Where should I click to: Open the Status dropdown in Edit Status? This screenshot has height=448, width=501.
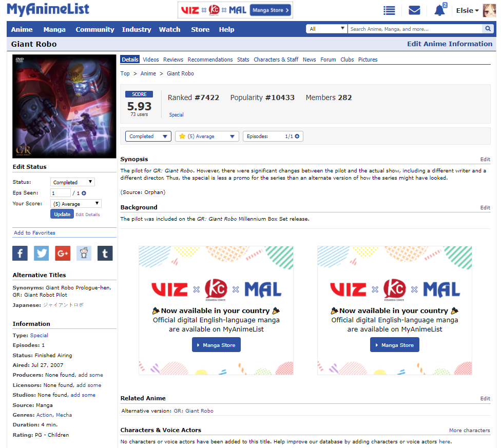tap(72, 182)
